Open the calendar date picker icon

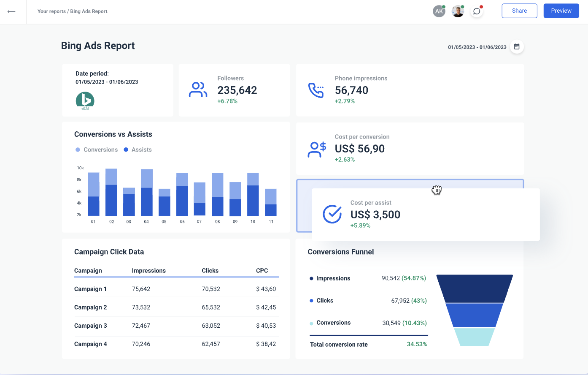pos(517,47)
